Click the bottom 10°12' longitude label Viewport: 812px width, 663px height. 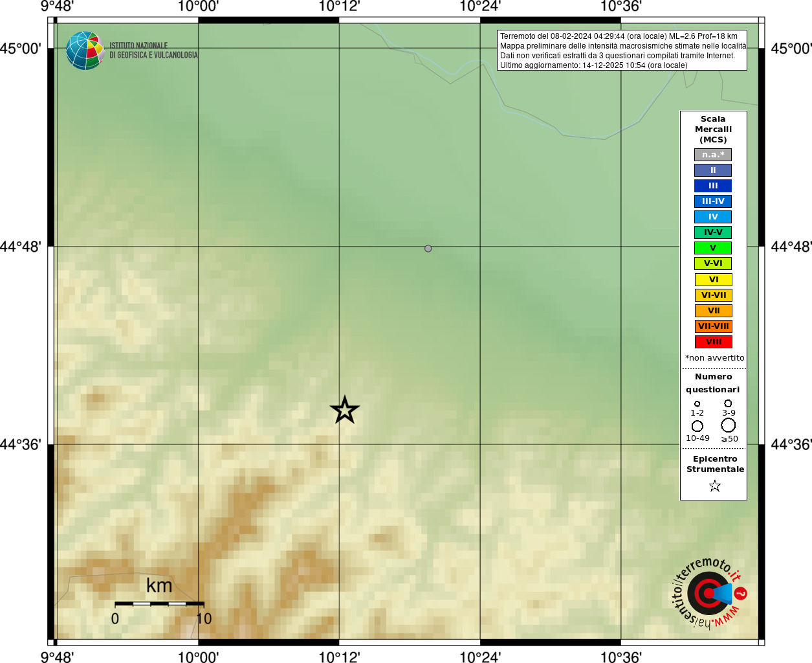pyautogui.click(x=339, y=657)
